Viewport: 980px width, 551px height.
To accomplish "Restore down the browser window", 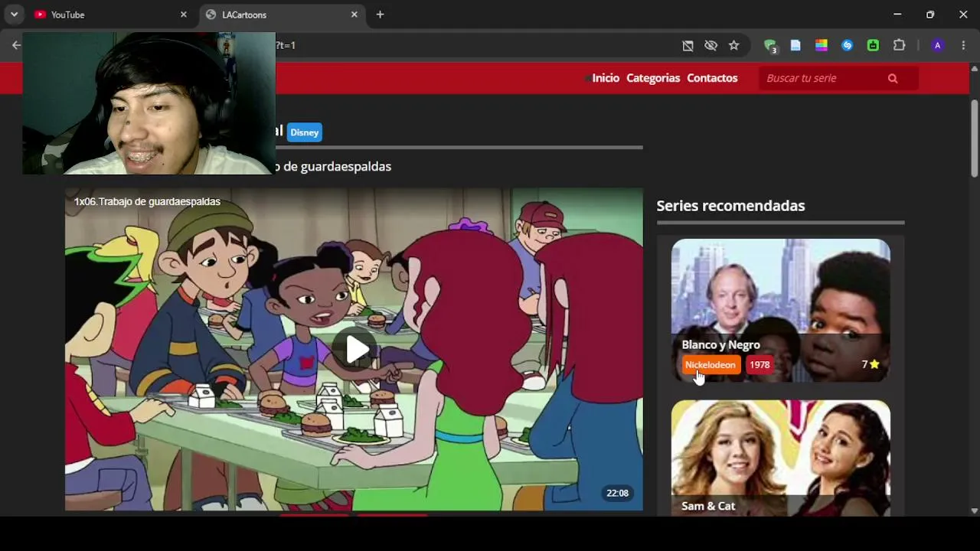I will click(x=930, y=15).
